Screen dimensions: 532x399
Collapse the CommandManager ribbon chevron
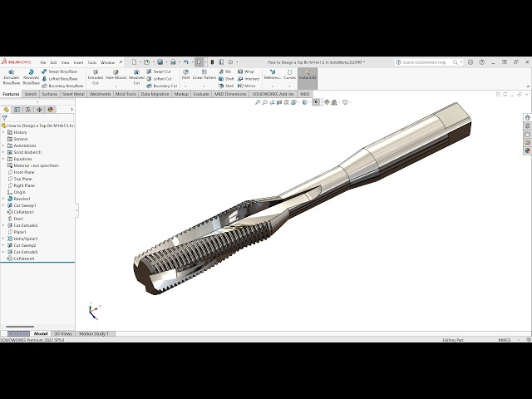click(x=528, y=86)
